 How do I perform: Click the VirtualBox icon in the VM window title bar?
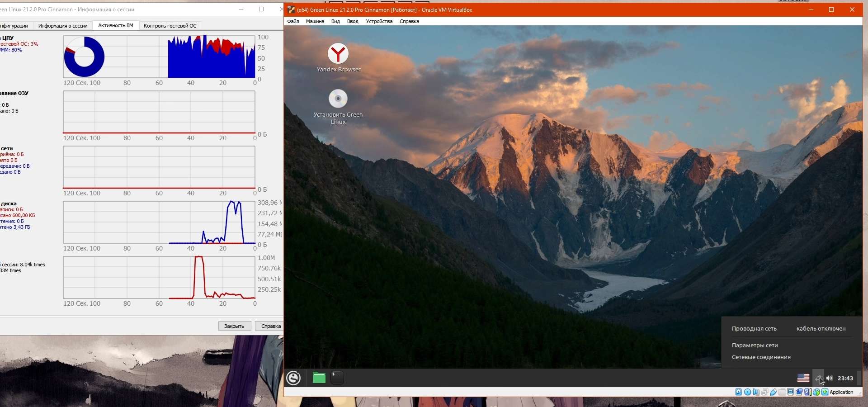pyautogui.click(x=291, y=9)
